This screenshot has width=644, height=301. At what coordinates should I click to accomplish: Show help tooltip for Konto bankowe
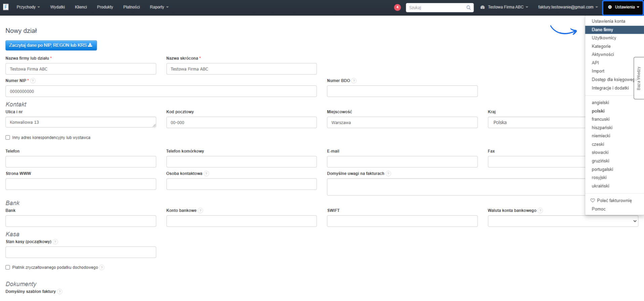200,211
